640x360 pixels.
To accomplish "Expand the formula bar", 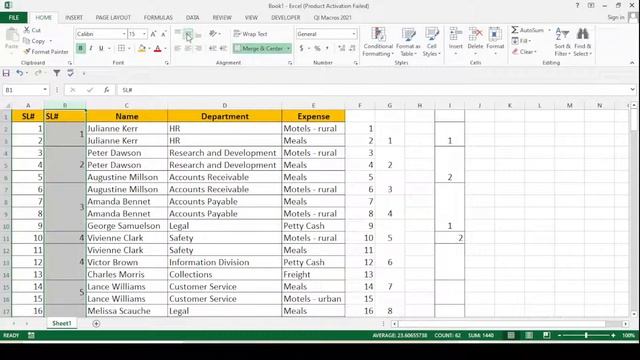I will point(632,90).
